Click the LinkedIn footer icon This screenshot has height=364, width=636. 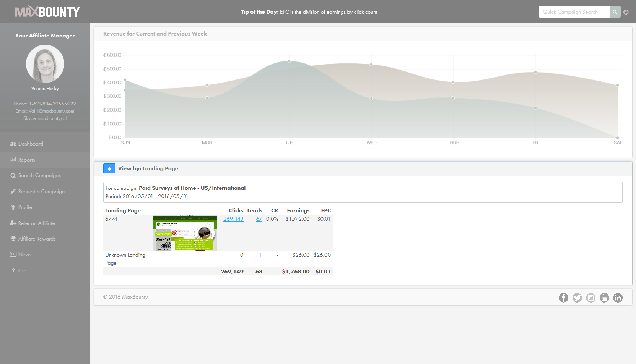click(x=618, y=298)
